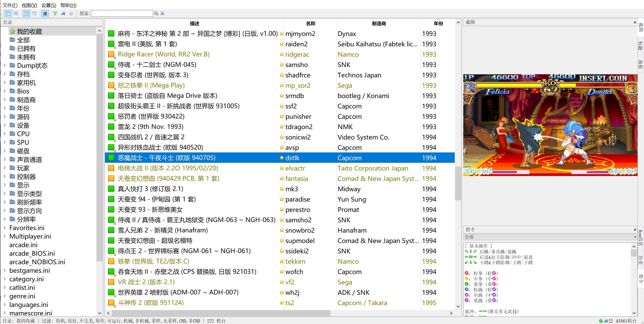Open the 视图(V) menu

tap(29, 5)
